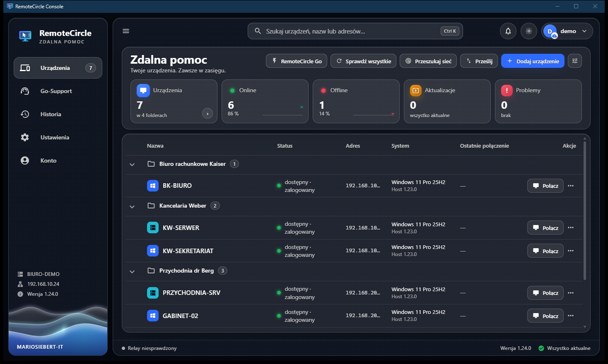Go to Historia in the sidebar
Image resolution: width=608 pixels, height=364 pixels.
(x=58, y=114)
